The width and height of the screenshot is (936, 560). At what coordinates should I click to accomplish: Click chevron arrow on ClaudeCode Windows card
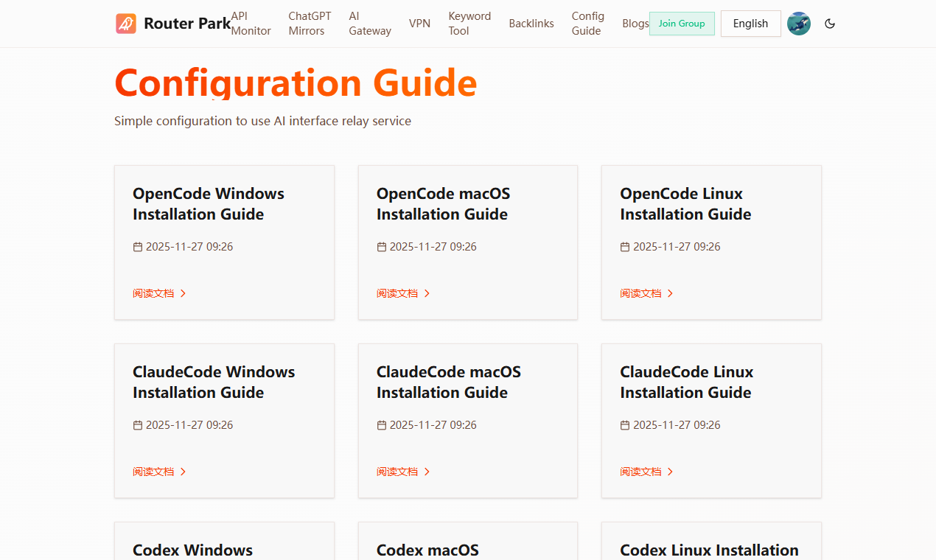(x=184, y=472)
